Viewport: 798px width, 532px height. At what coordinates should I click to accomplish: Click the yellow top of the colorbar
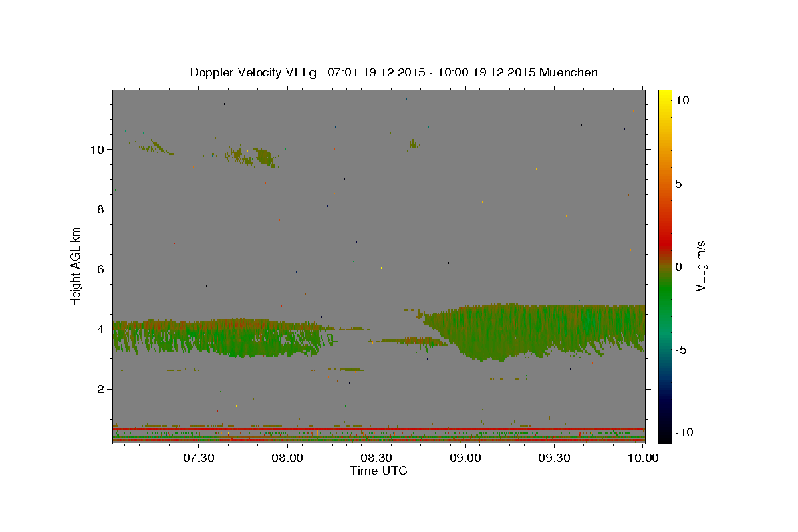pos(664,96)
